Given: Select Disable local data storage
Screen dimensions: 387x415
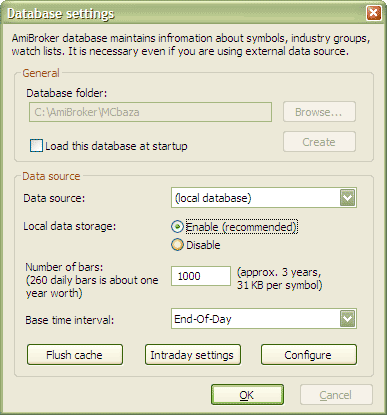Looking at the screenshot, I should point(177,245).
